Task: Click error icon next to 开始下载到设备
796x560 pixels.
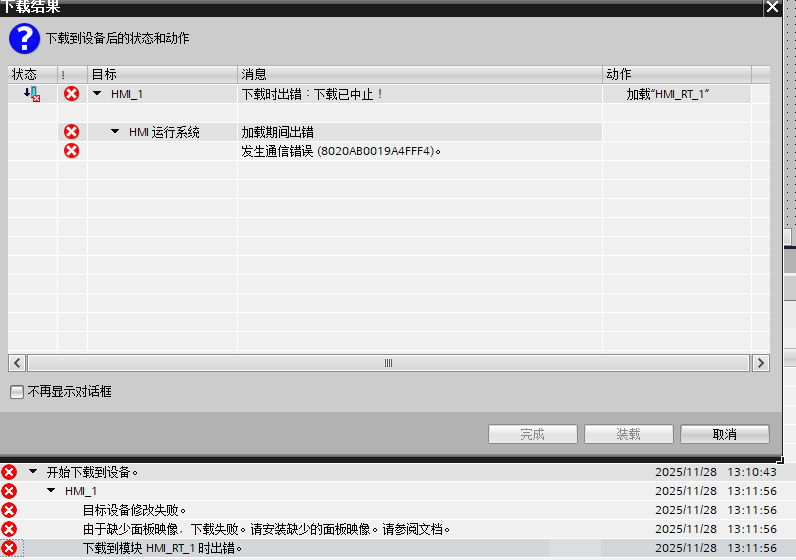Action: 9,472
